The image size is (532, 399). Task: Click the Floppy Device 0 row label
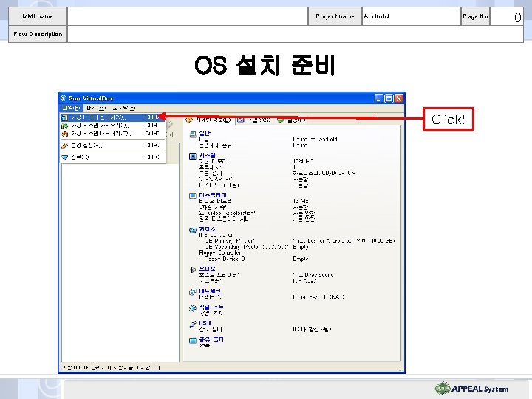tap(225, 259)
